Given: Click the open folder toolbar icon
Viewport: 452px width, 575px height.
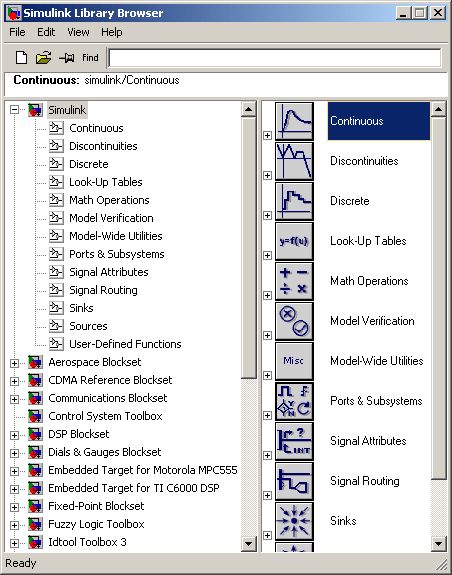Looking at the screenshot, I should 43,58.
